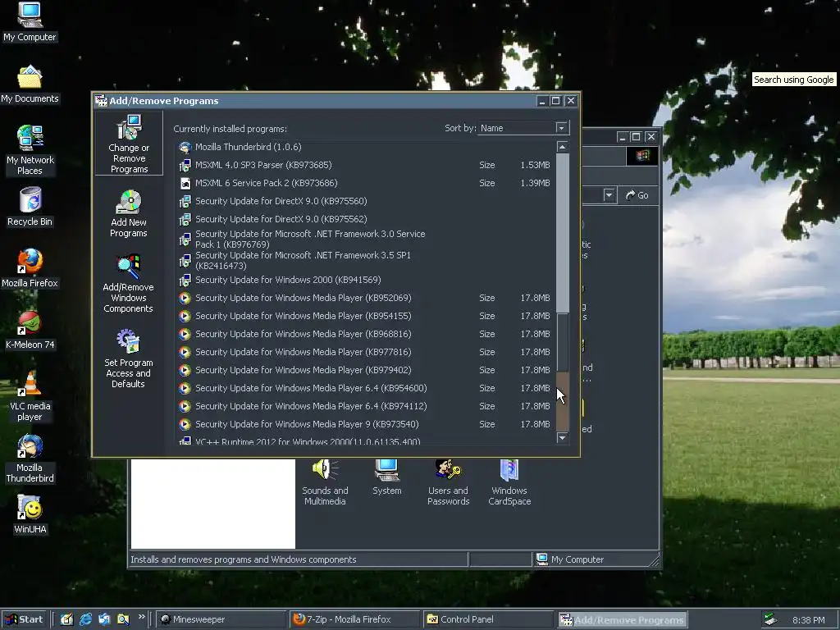
Task: Open Sort by Name dropdown
Action: point(561,128)
